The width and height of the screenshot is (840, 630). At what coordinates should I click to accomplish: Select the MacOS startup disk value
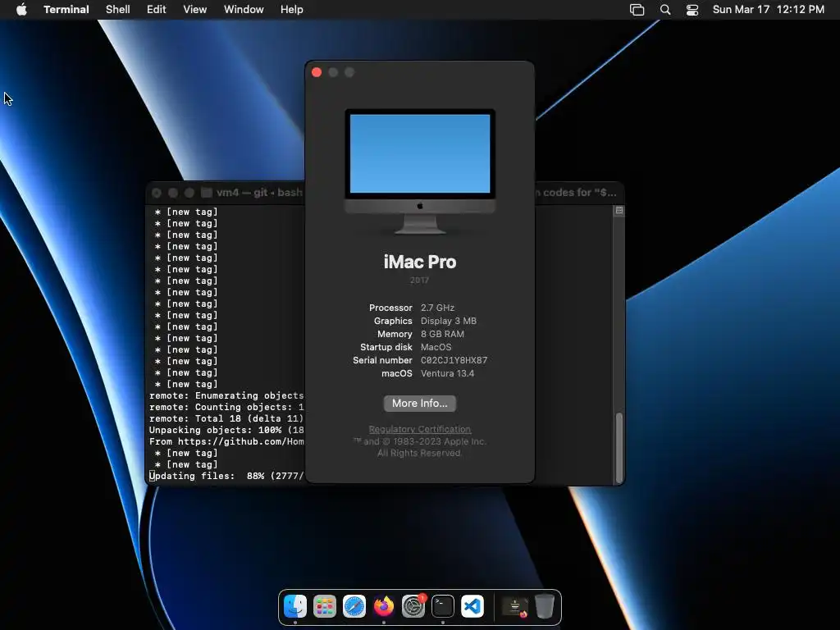click(x=436, y=347)
